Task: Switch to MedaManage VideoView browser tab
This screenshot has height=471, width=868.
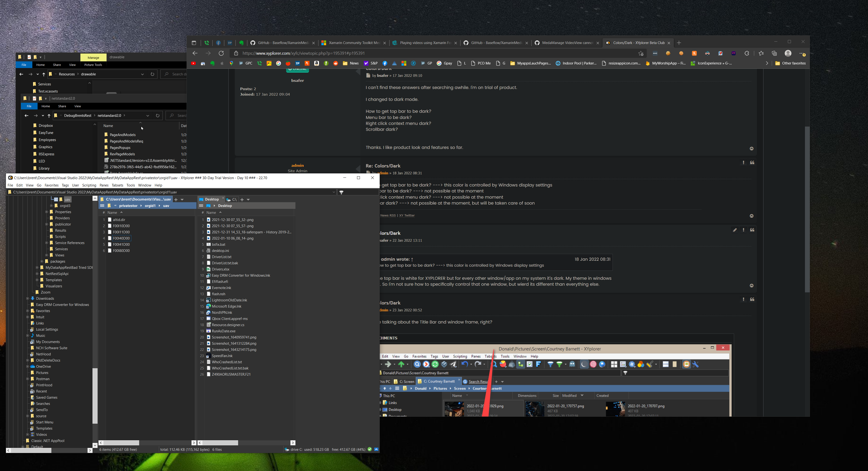Action: pos(567,43)
